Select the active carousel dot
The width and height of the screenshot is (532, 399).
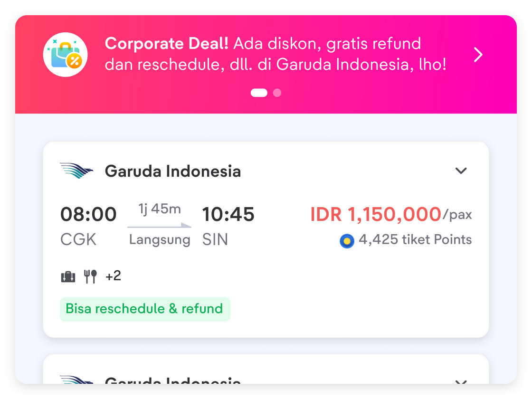(x=258, y=93)
